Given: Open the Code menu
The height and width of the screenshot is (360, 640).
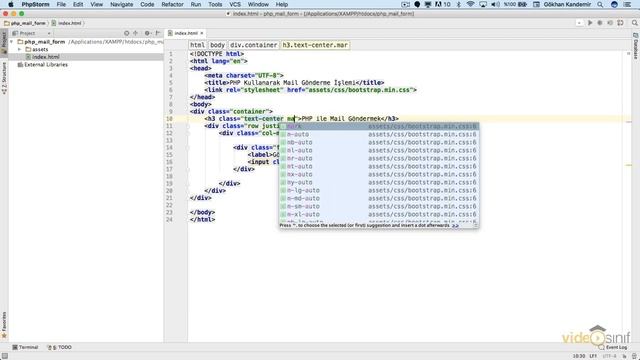Looking at the screenshot, I should pyautogui.click(x=147, y=4).
